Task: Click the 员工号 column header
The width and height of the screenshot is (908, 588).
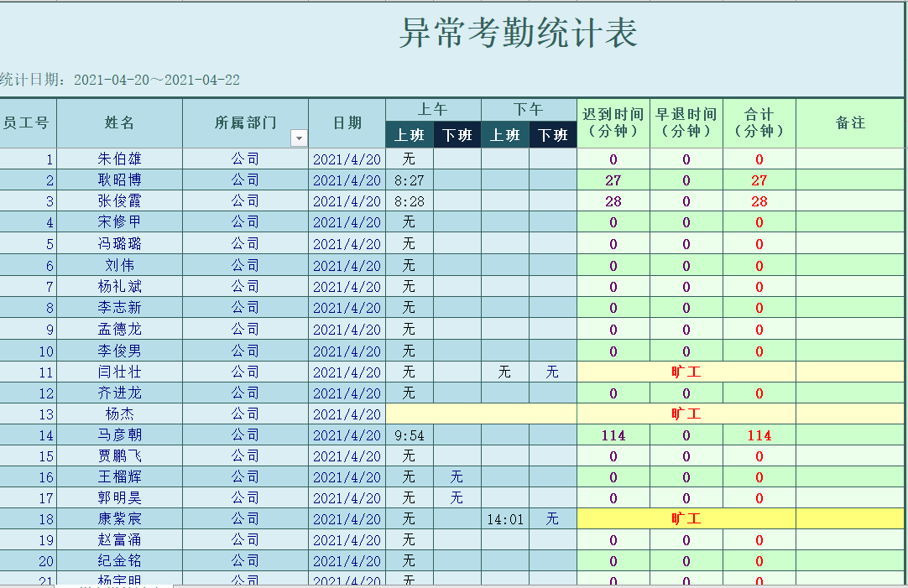Action: pyautogui.click(x=27, y=122)
